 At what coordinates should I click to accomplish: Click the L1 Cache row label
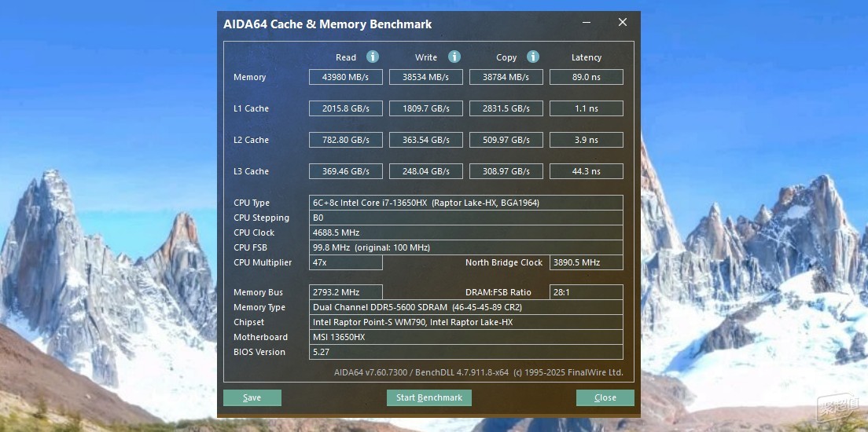coord(251,108)
